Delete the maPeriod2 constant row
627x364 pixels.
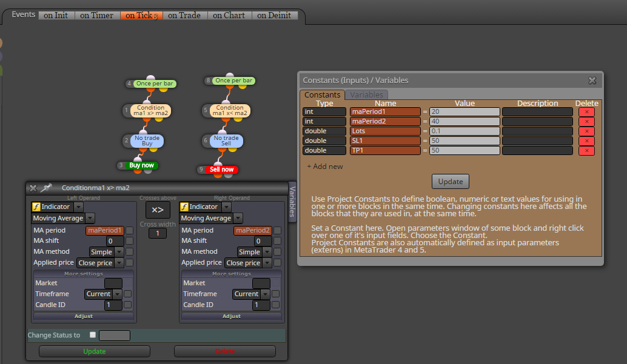[x=586, y=122]
